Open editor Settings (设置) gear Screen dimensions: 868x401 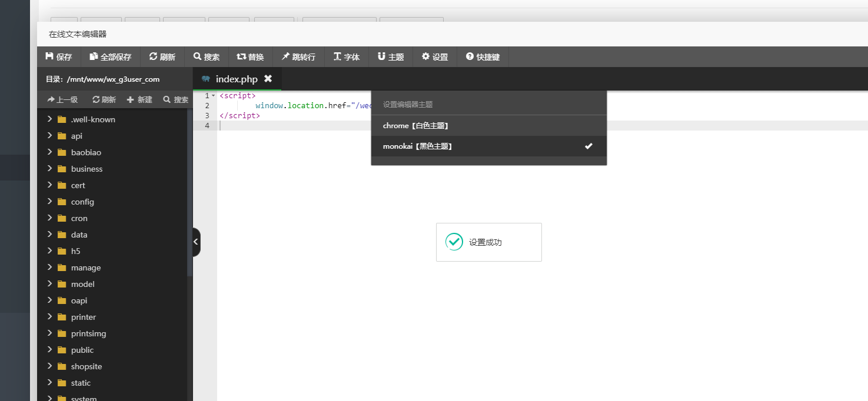(x=435, y=57)
